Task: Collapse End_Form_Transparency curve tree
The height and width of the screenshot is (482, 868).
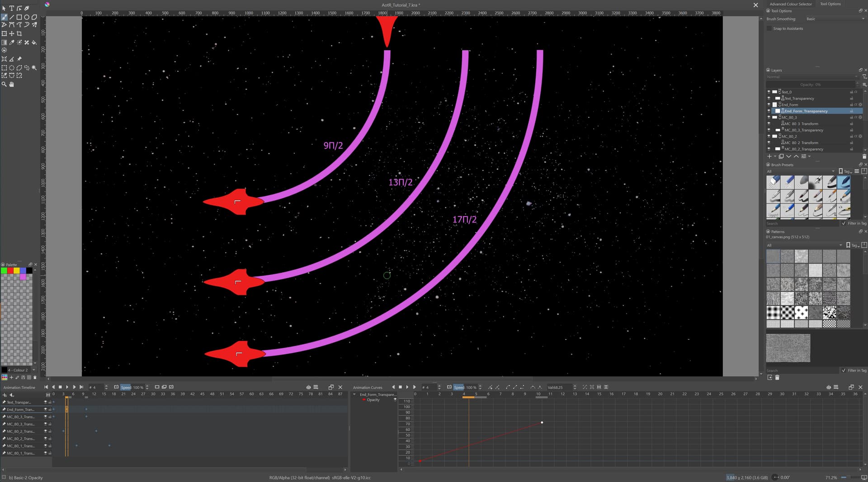Action: tap(354, 394)
